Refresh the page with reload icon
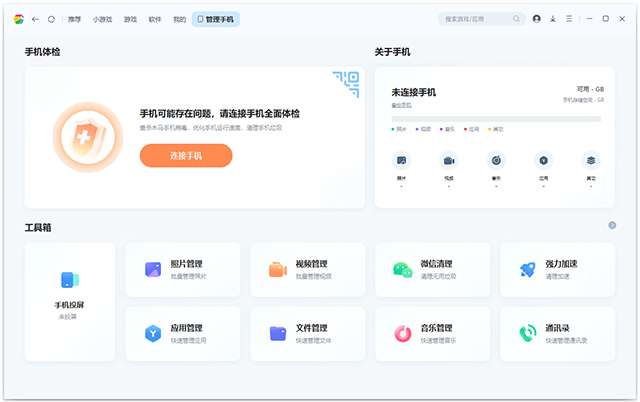The width and height of the screenshot is (640, 402). pos(51,19)
